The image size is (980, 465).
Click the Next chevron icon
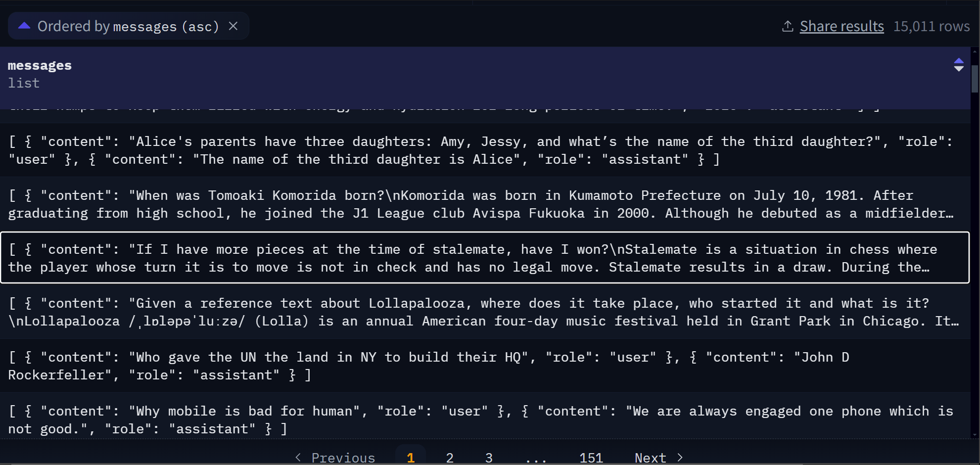[x=680, y=458]
